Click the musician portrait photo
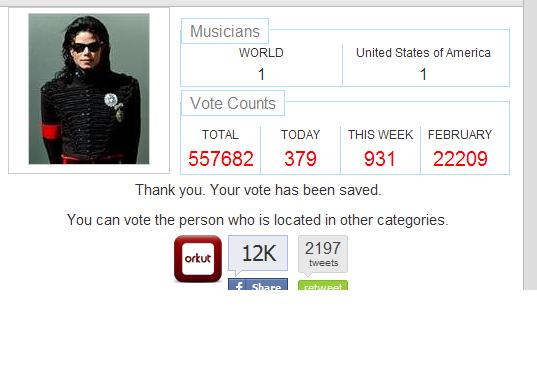The image size is (537, 384). tap(89, 89)
